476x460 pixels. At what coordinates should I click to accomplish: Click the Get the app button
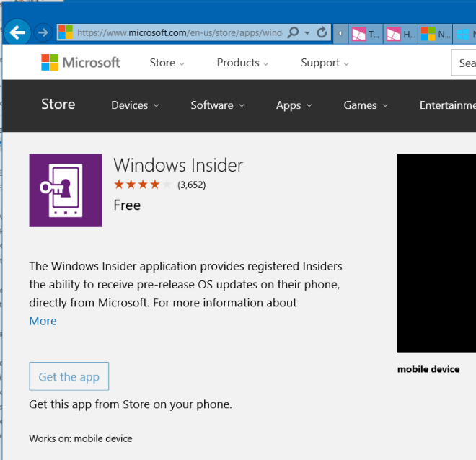[x=69, y=376]
